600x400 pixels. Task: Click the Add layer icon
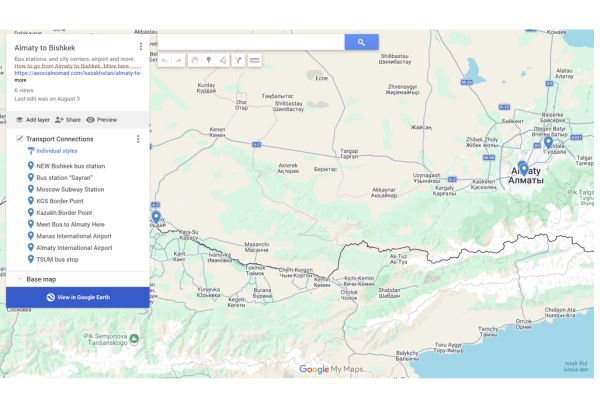click(x=20, y=120)
